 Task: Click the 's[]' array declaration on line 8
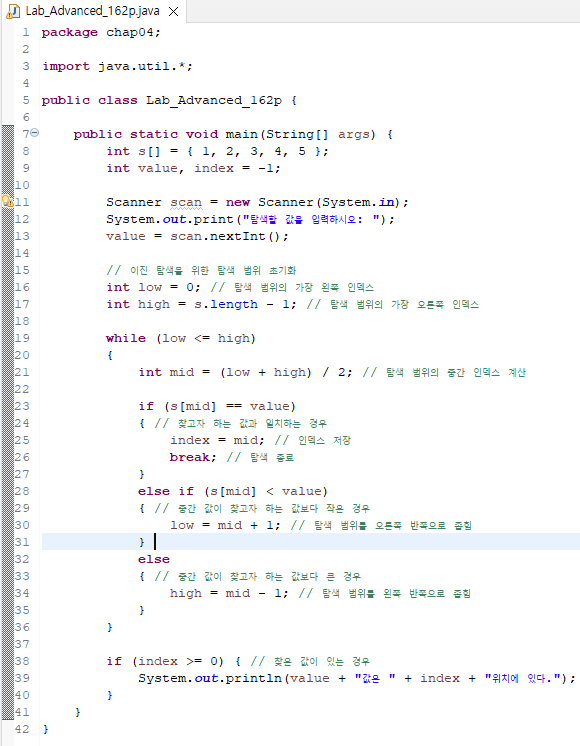(149, 151)
